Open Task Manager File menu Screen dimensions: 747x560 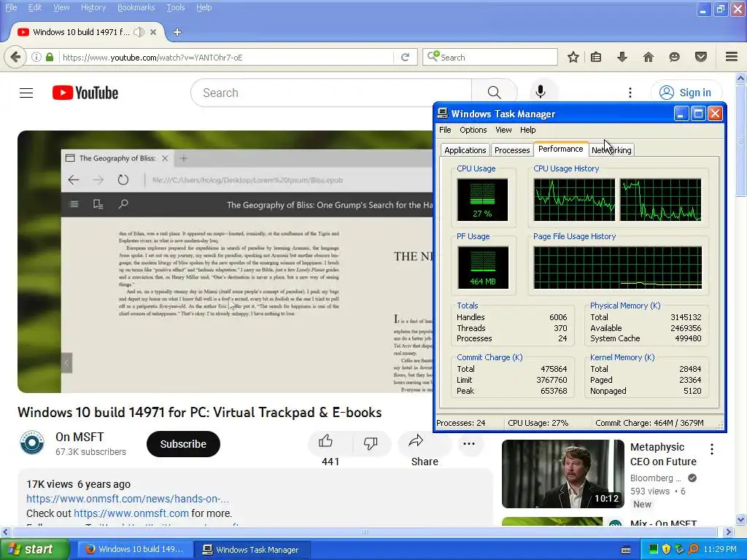[445, 130]
